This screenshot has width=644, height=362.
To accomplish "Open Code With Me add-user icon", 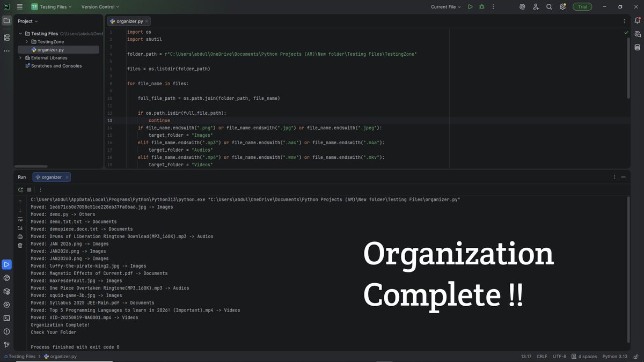I will coord(536,7).
